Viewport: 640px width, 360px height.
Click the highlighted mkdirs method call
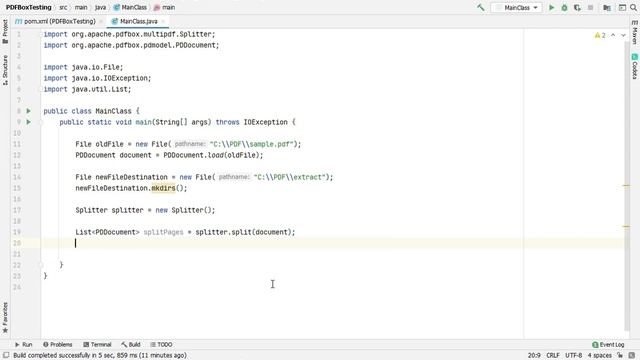[x=163, y=188]
